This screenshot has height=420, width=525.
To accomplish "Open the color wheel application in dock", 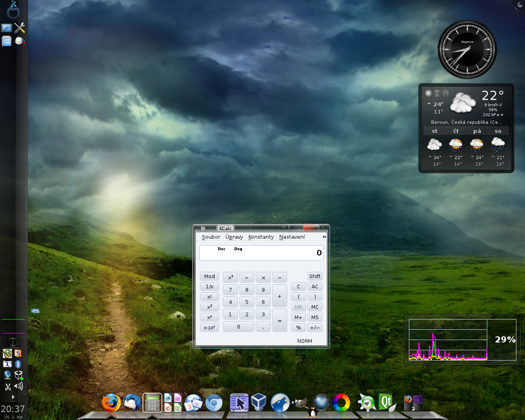I will tap(341, 402).
